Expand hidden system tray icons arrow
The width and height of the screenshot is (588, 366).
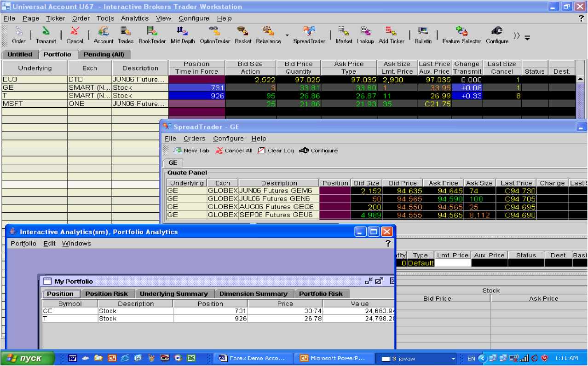[x=482, y=358]
